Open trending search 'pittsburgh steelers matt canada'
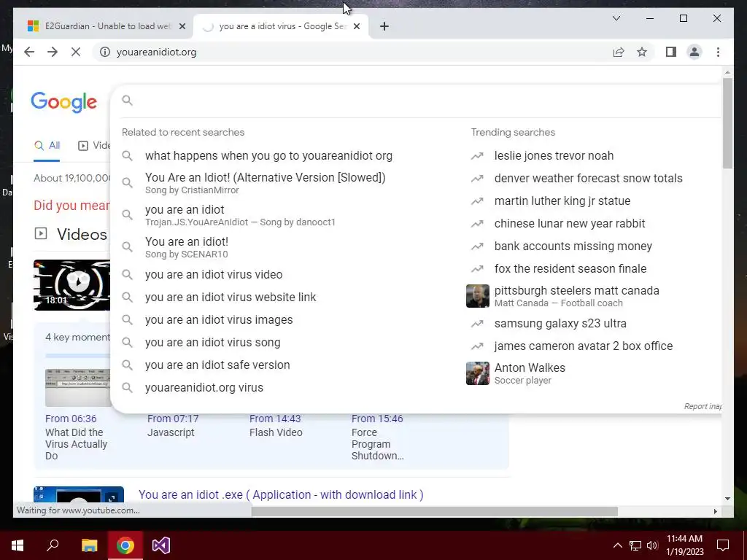 (576, 296)
